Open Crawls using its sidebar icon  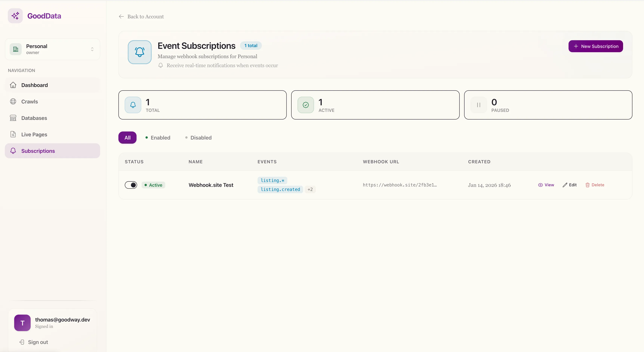(13, 102)
